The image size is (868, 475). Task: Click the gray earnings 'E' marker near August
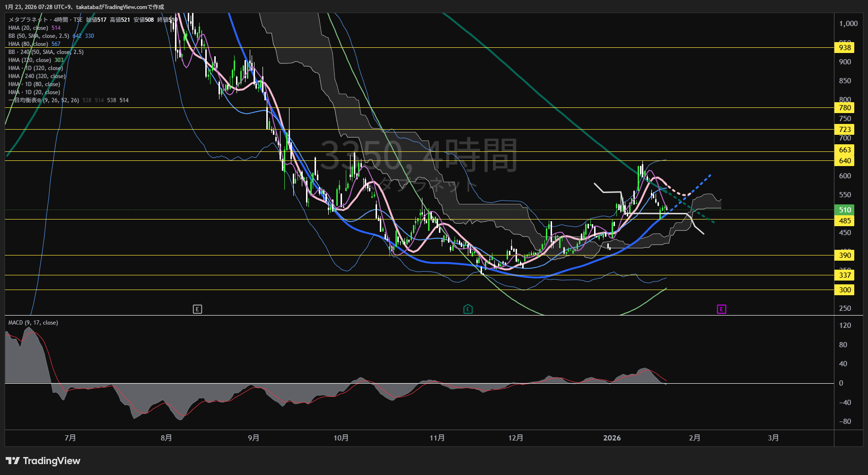(x=197, y=309)
